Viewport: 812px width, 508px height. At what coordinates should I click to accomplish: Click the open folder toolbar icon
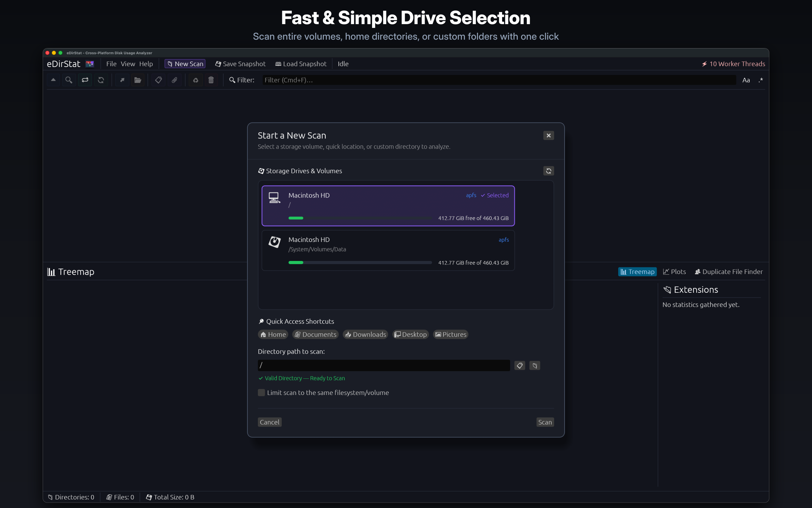138,80
